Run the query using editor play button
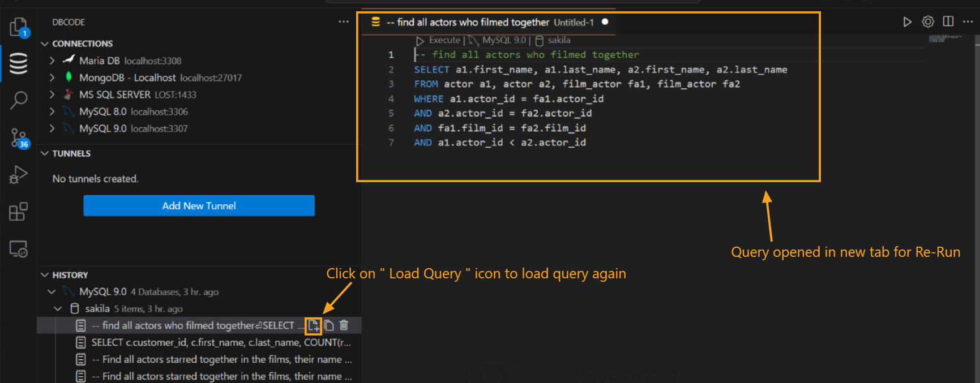This screenshot has width=980, height=383. [x=907, y=21]
